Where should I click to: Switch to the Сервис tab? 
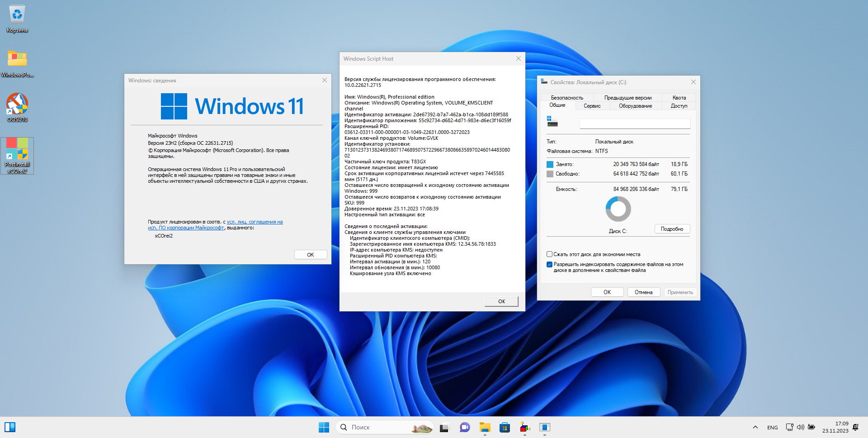pyautogui.click(x=592, y=106)
